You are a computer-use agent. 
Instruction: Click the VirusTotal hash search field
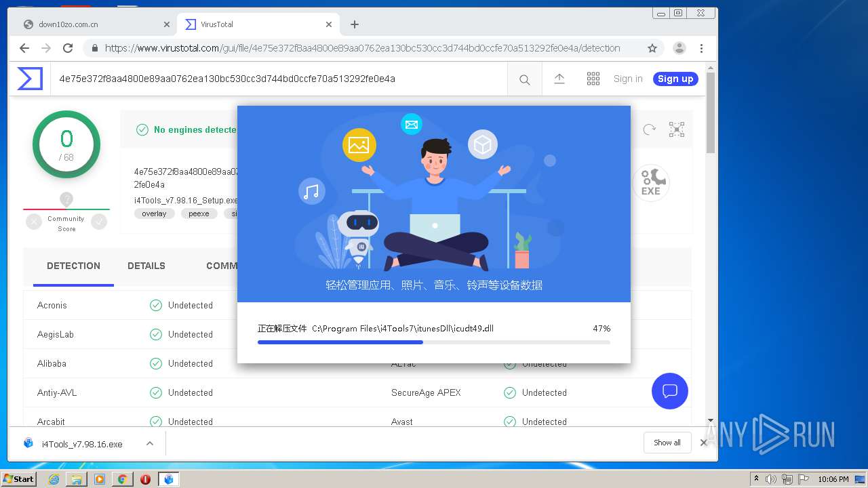[x=278, y=79]
